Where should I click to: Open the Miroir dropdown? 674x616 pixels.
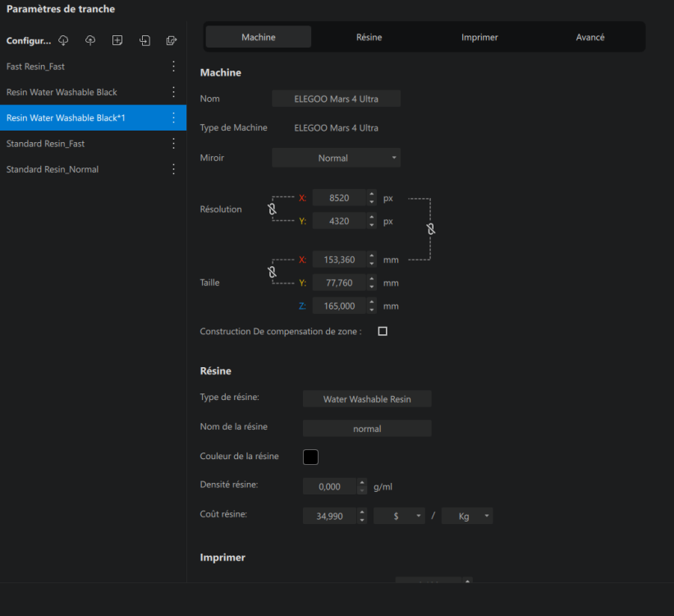tap(336, 158)
